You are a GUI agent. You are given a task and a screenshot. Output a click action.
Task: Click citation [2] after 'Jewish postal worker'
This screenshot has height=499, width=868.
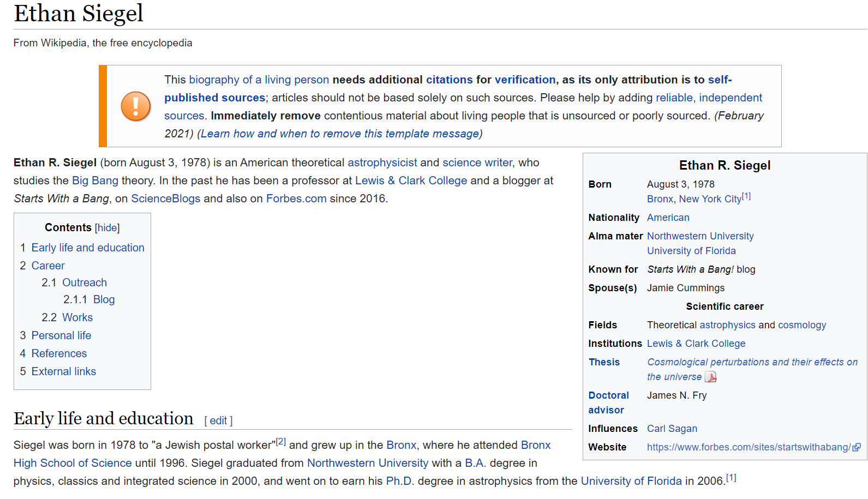click(281, 442)
